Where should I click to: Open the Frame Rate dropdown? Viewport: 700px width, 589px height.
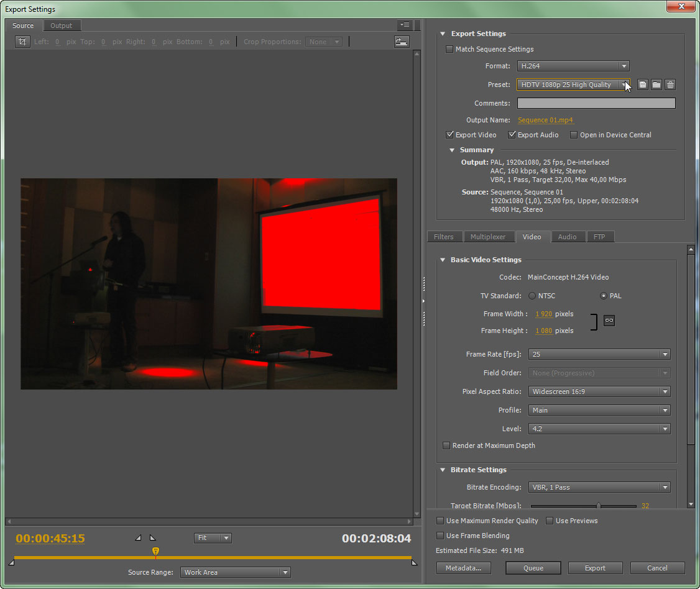click(599, 354)
